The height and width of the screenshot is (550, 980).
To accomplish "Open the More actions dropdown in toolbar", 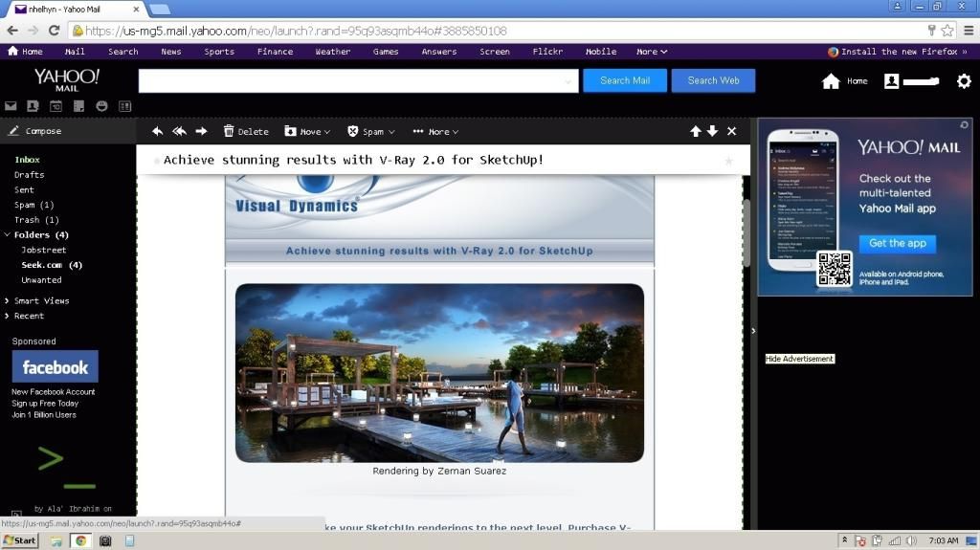I will (x=435, y=131).
